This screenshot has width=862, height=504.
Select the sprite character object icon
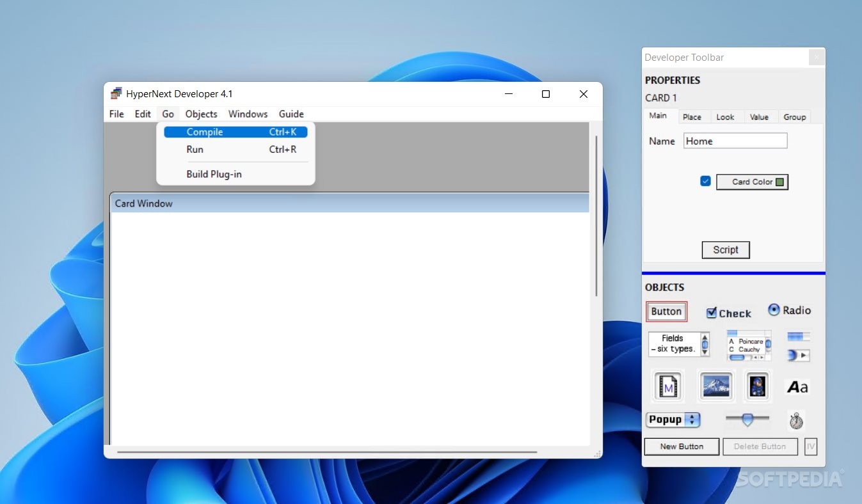758,386
